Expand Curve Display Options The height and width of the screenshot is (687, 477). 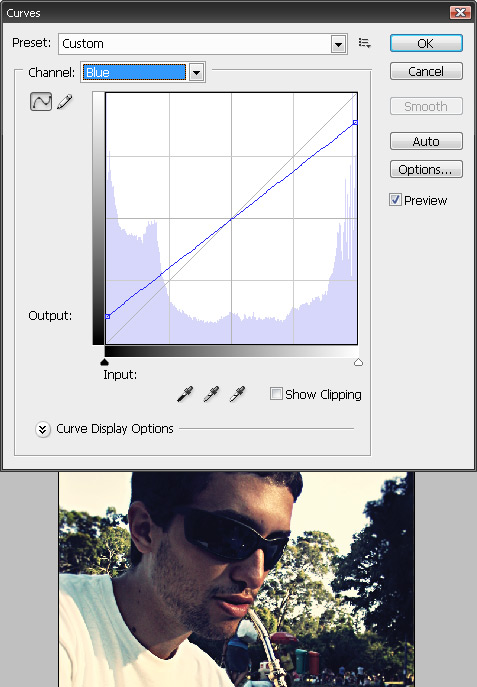pos(42,429)
